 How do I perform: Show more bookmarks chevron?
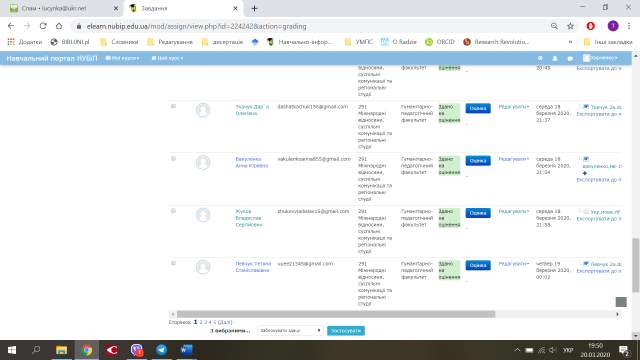(x=570, y=42)
